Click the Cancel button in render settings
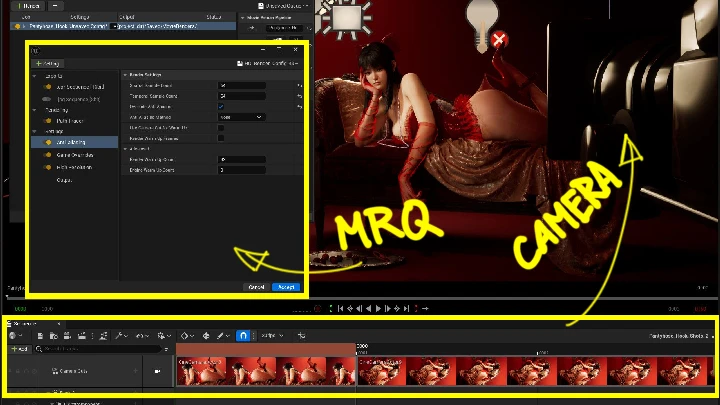The width and height of the screenshot is (720, 405). click(256, 287)
